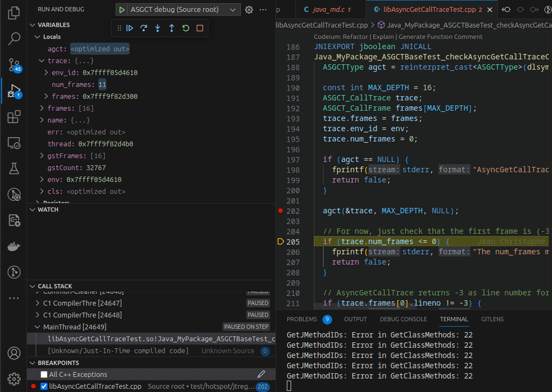This screenshot has height=392, width=552.
Task: Toggle All C++ Exceptions checkbox
Action: [x=44, y=374]
